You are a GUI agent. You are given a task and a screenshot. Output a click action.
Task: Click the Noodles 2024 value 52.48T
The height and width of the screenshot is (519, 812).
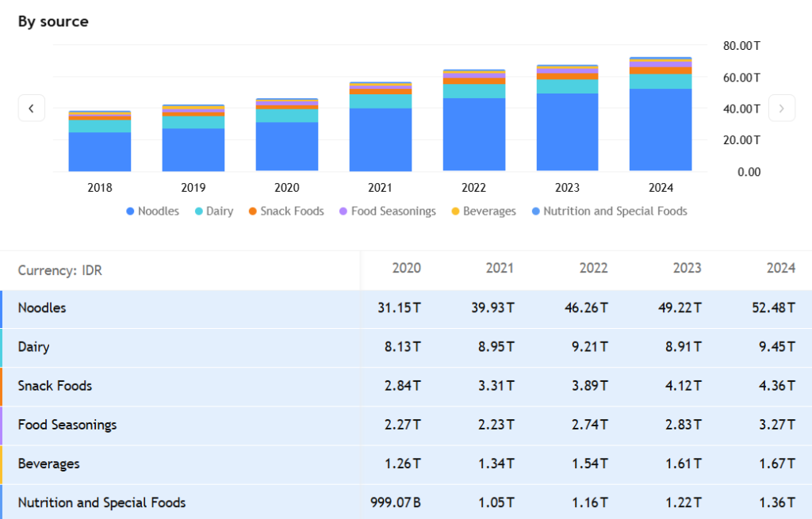coord(772,308)
